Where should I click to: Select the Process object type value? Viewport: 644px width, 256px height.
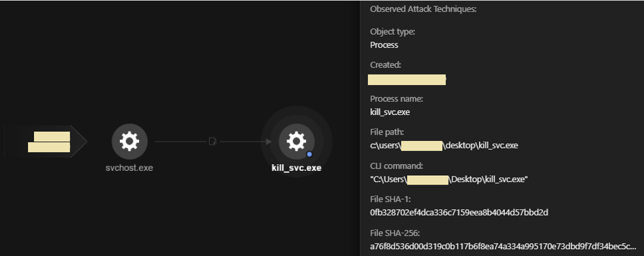(384, 45)
